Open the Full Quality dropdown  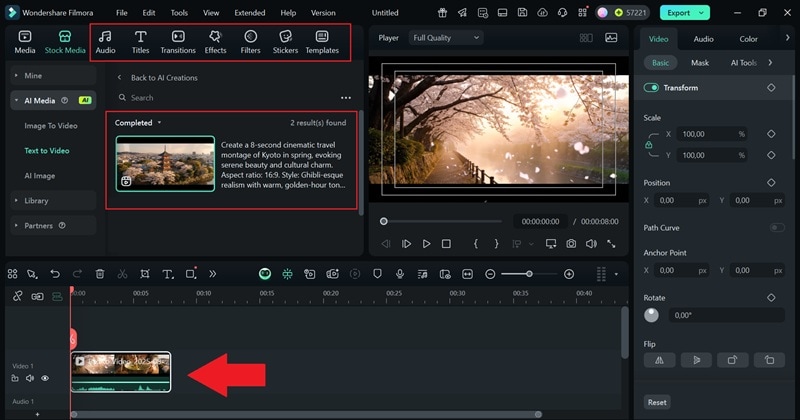[x=445, y=38]
